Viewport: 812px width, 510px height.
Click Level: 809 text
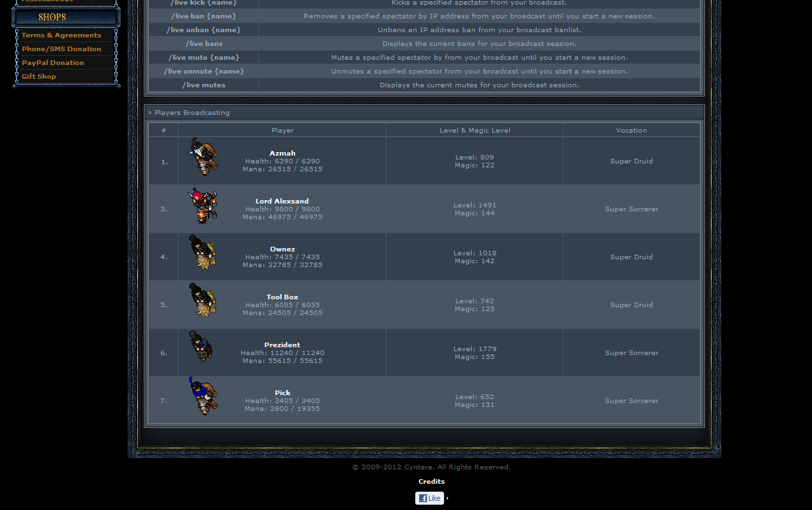475,158
